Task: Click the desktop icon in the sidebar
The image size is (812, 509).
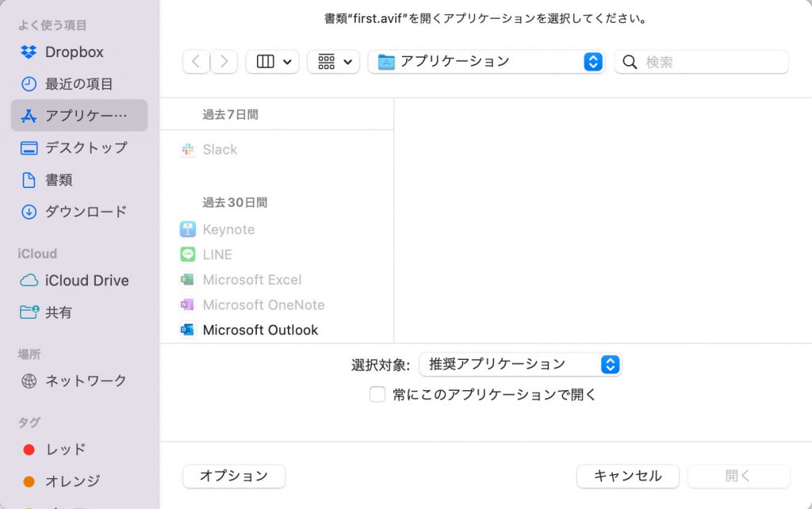Action: (x=29, y=148)
